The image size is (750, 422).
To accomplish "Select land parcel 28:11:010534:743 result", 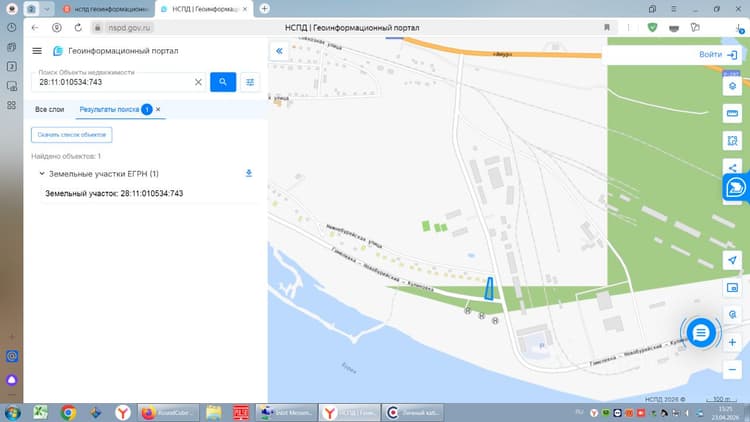I will coord(114,193).
